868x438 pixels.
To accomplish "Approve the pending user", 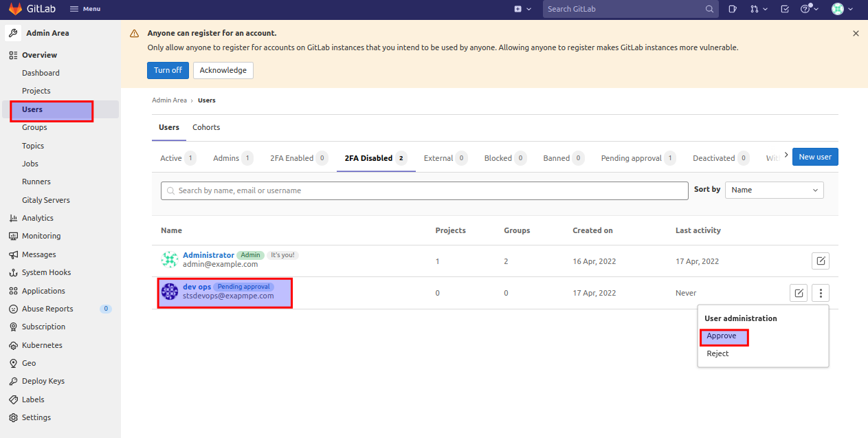I will [722, 336].
